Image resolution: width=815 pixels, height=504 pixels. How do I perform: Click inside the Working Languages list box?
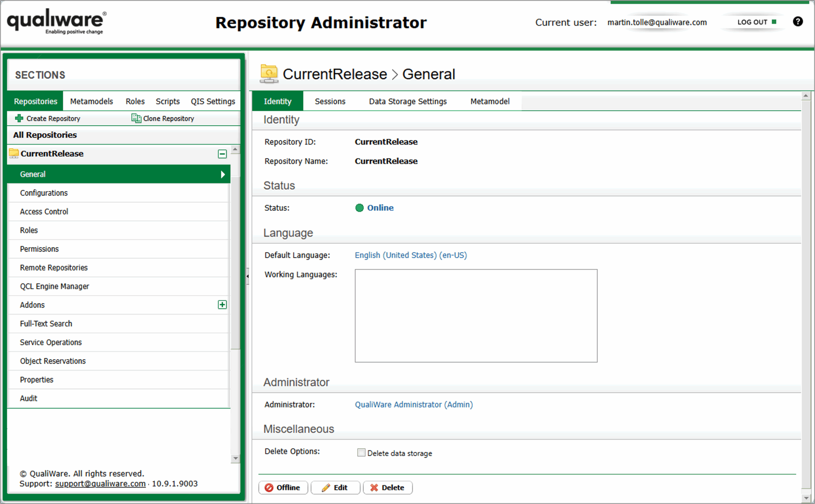click(x=476, y=316)
